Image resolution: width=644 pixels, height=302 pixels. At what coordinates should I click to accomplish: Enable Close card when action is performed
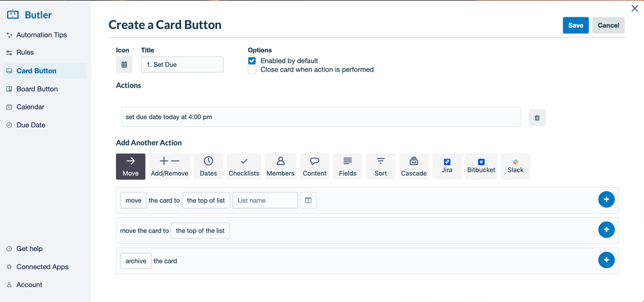click(252, 70)
